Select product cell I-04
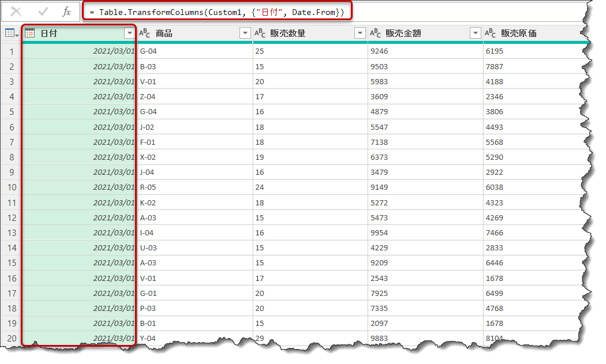606x364 pixels. coord(194,233)
